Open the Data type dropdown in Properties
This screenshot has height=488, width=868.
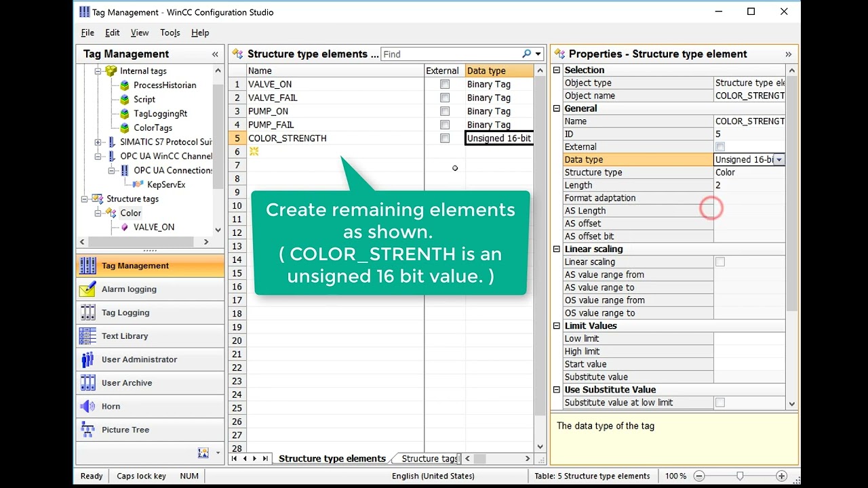779,160
